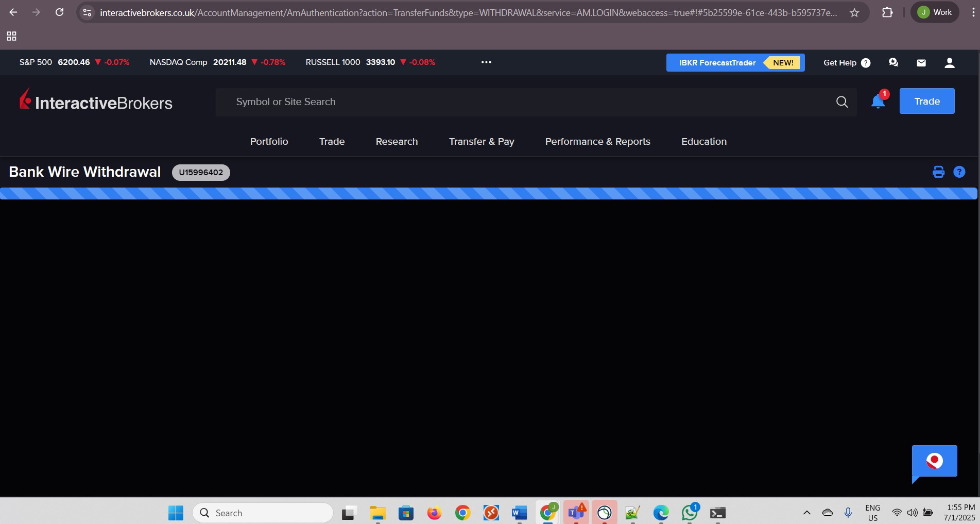Click the account ID U15996402 badge

click(x=201, y=173)
